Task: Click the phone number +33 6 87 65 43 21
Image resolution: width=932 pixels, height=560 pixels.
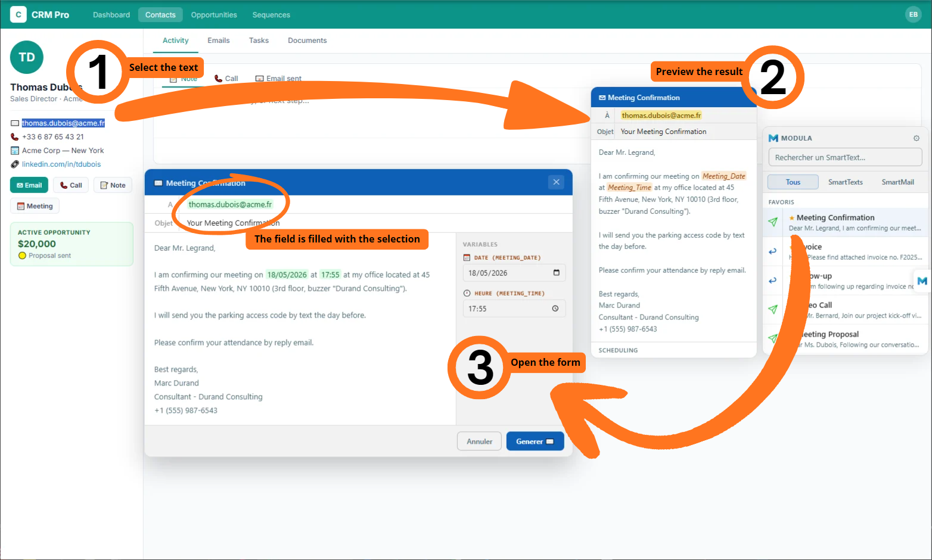Action: click(53, 137)
